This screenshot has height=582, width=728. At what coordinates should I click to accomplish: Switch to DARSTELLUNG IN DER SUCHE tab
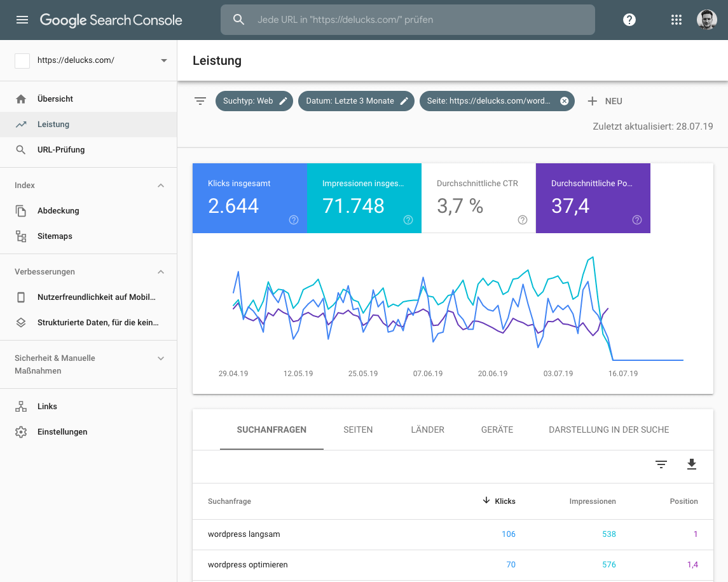[608, 430]
